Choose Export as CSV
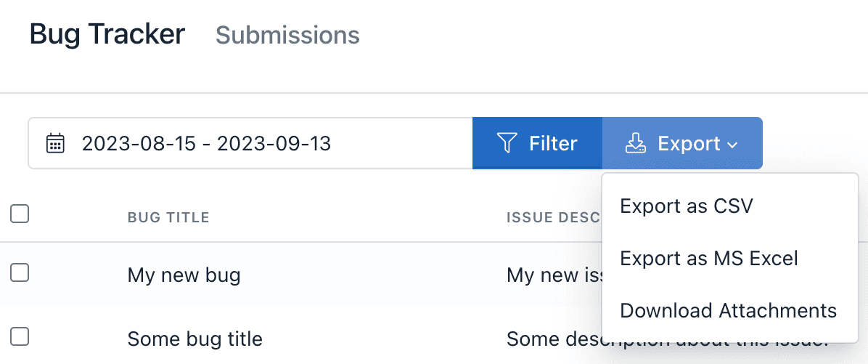868x364 pixels. [x=686, y=206]
